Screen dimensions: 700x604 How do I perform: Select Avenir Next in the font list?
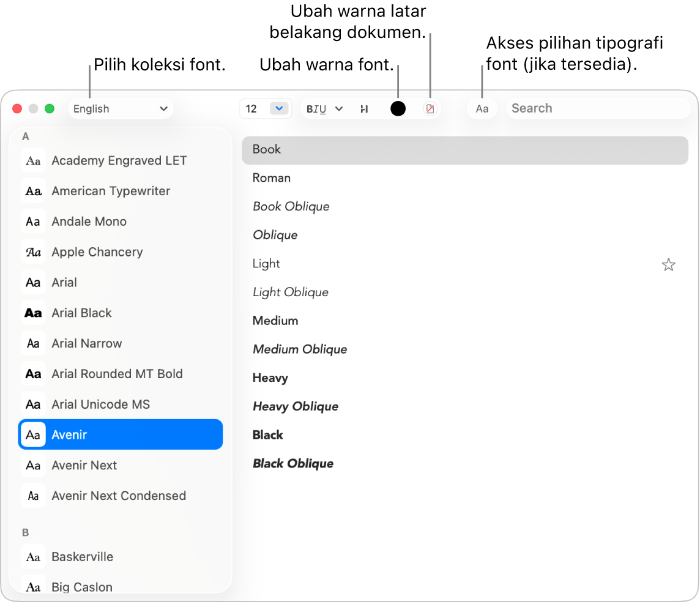84,465
